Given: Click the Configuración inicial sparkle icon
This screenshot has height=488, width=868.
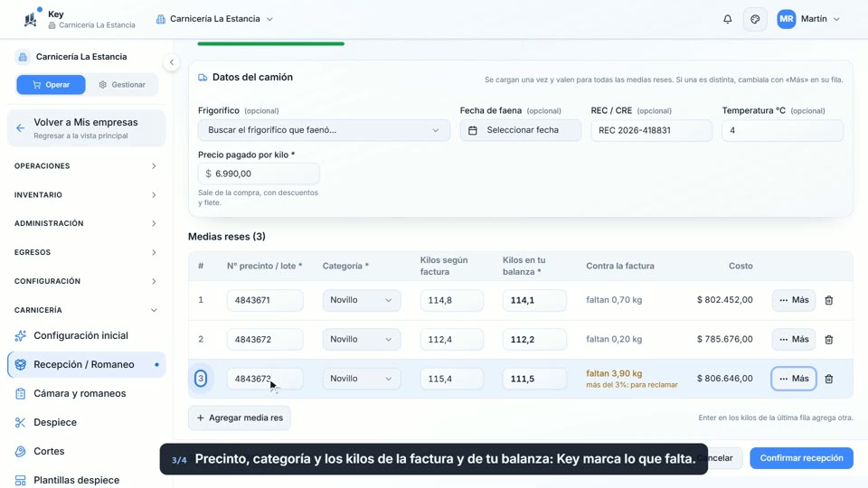Looking at the screenshot, I should click(21, 335).
